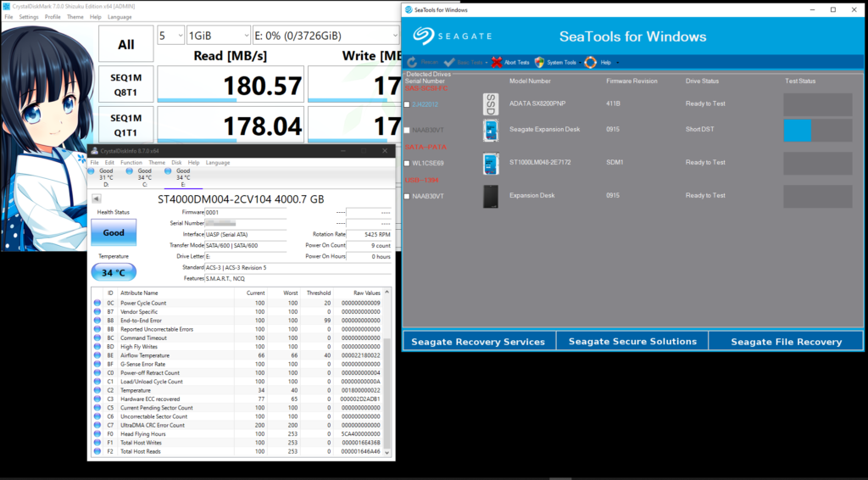Tick checkbox for drive WL1CSE69

point(407,164)
